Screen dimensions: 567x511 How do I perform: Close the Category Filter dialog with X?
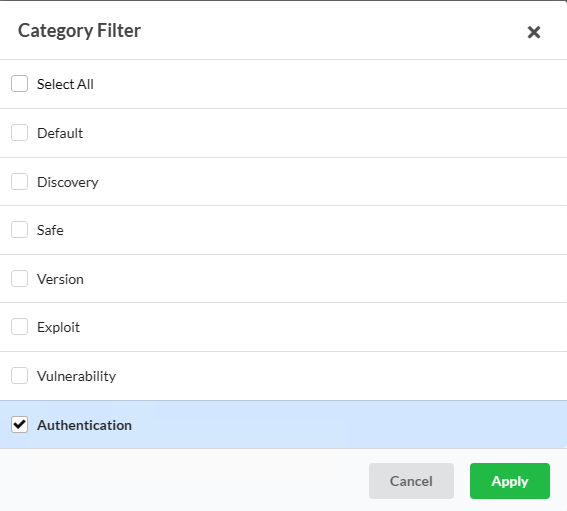[534, 32]
